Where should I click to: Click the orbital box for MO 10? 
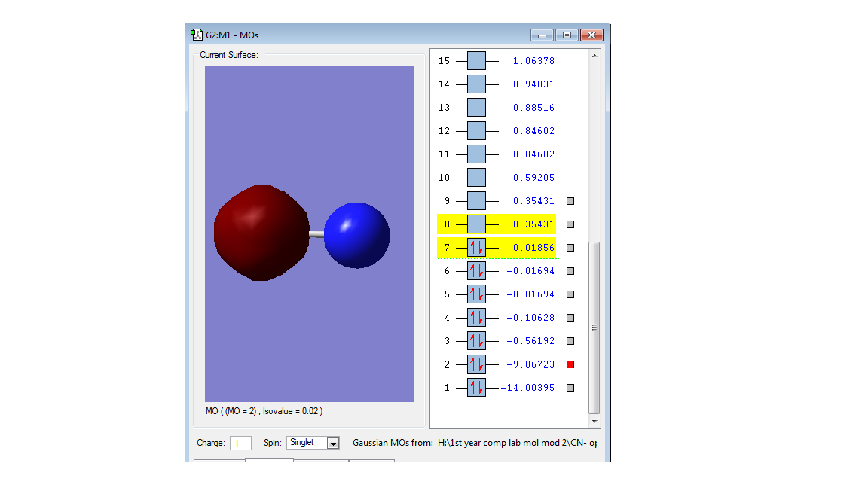[x=476, y=178]
